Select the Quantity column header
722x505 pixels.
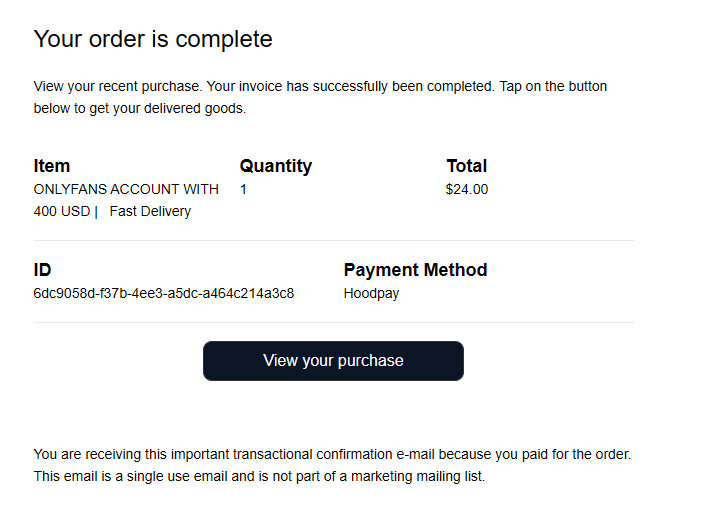click(276, 166)
